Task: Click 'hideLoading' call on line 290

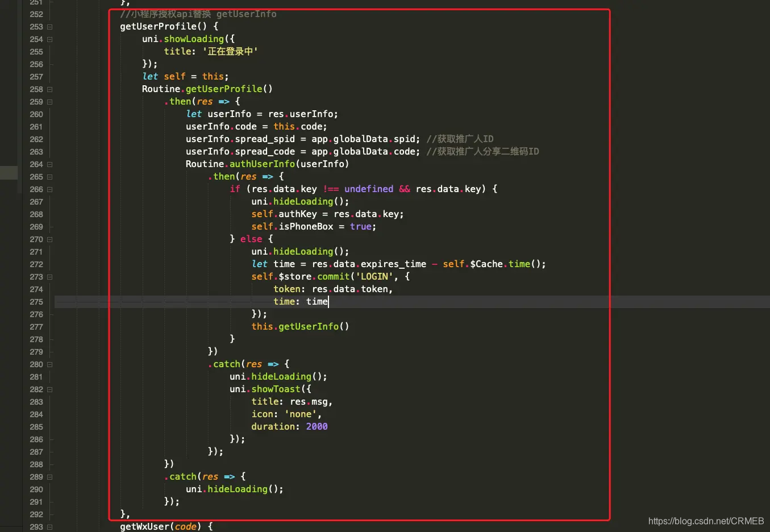Action: 238,489
